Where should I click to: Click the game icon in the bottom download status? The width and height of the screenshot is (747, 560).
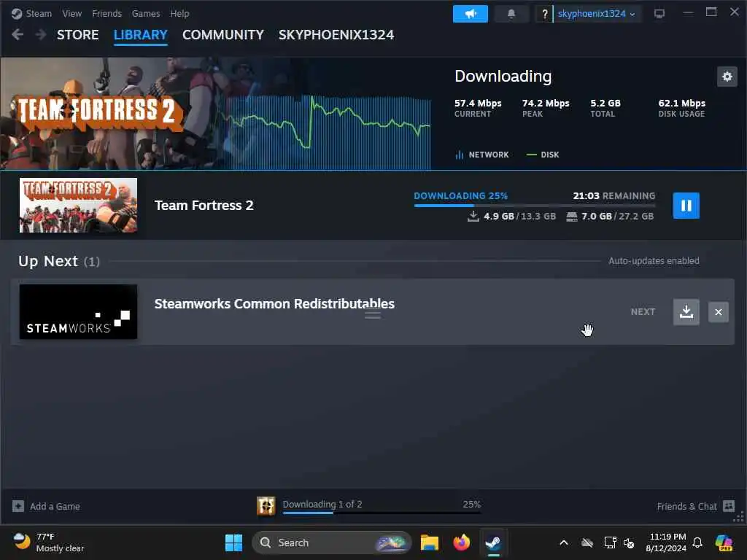pos(266,506)
